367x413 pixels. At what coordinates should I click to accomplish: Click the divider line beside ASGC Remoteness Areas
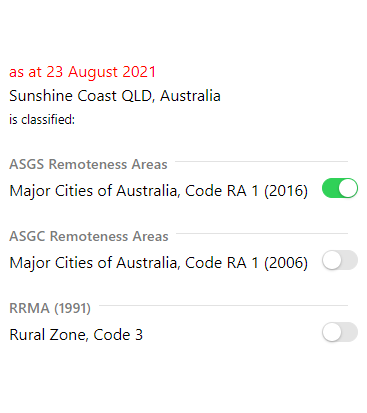262,233
